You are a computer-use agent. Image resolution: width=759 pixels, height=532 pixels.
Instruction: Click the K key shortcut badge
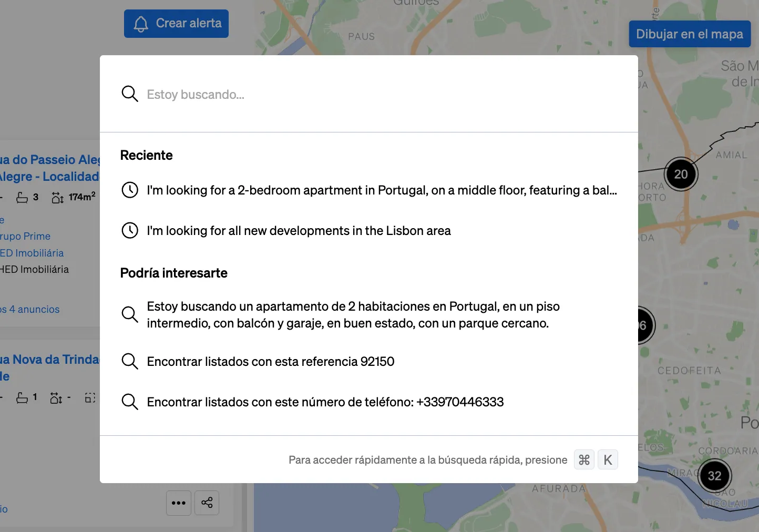[608, 460]
